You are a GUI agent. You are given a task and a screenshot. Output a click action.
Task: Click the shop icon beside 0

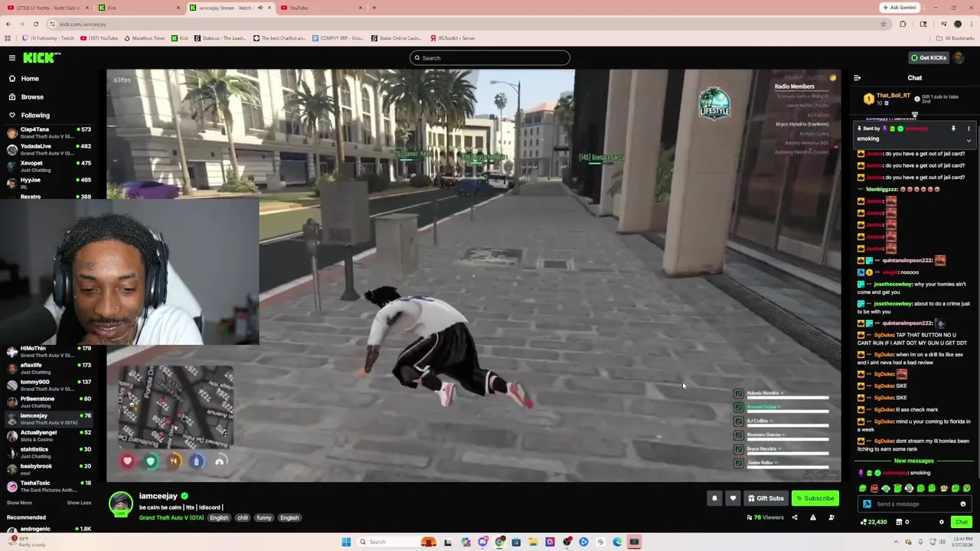(898, 523)
